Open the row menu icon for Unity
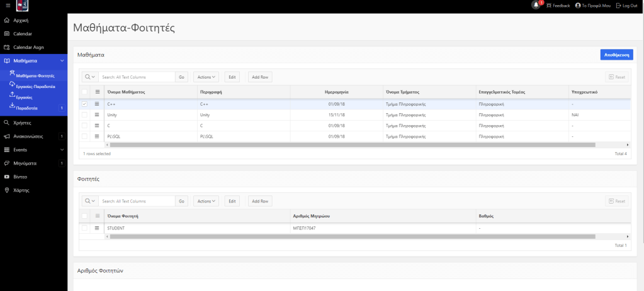 [x=98, y=115]
